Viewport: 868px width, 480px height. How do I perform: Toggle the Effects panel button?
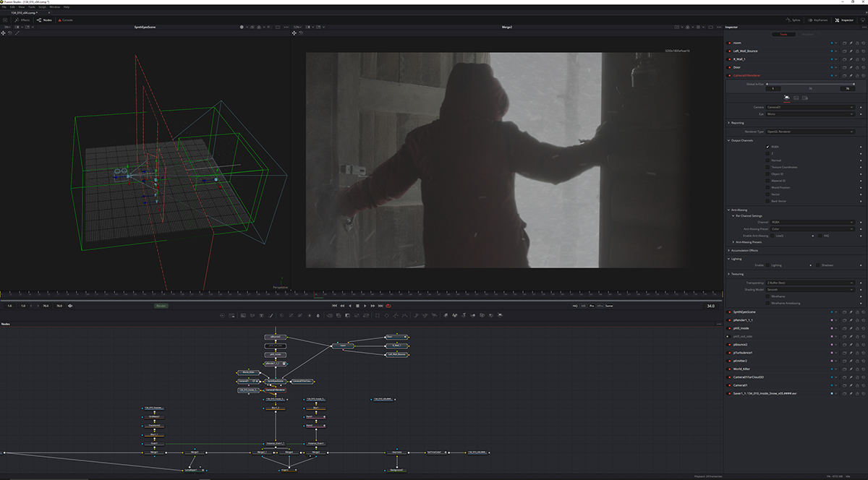click(x=22, y=20)
